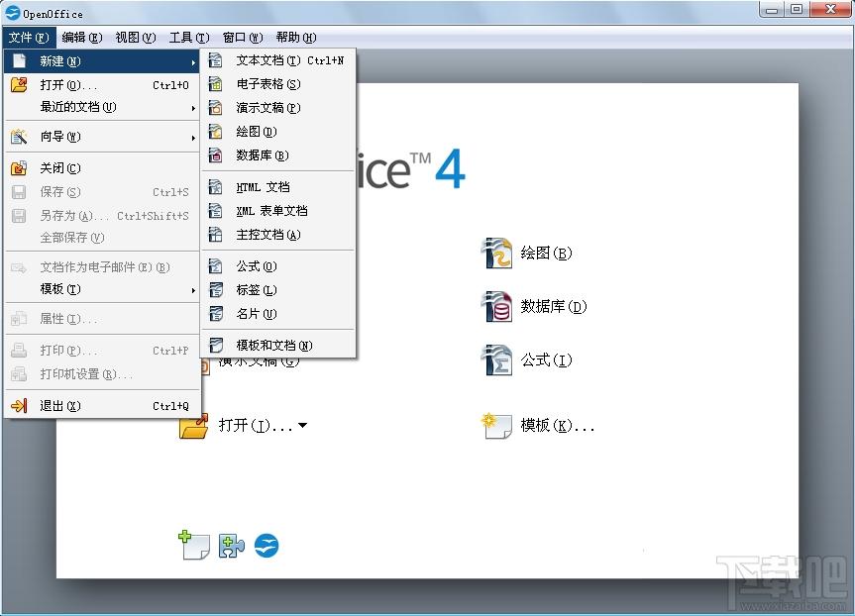
Task: Click 公式(I) label in Start Center
Action: point(546,359)
